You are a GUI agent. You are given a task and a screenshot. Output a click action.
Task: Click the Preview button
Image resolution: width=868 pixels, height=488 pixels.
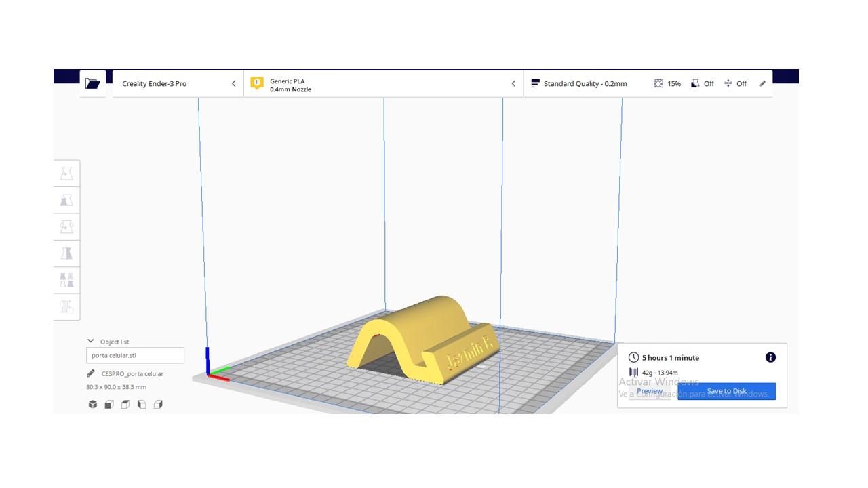click(x=650, y=391)
